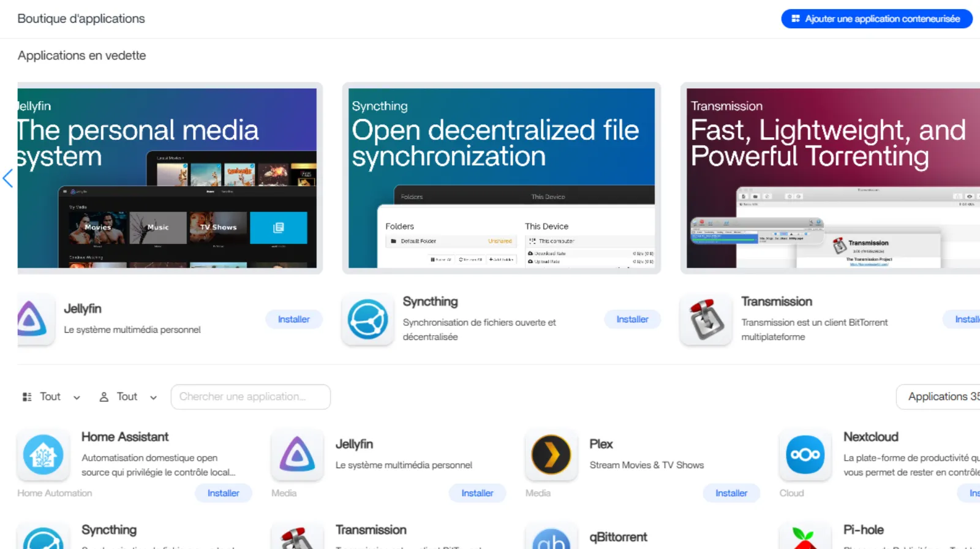This screenshot has height=549, width=980.
Task: Go to previous featured apps with left arrow
Action: click(8, 178)
